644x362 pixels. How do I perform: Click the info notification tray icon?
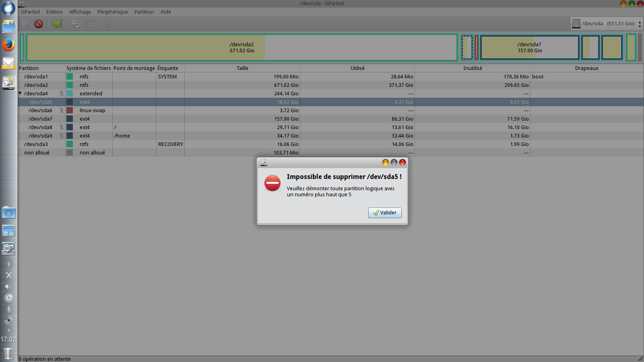8,264
